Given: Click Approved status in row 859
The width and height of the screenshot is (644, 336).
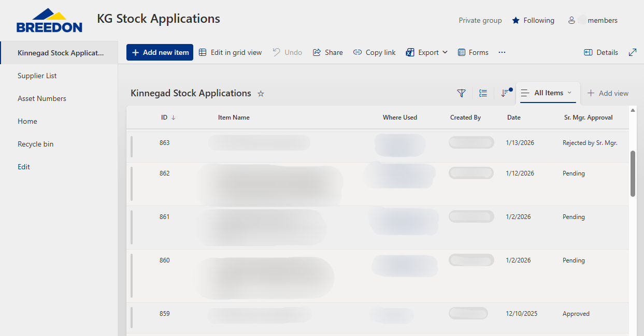Looking at the screenshot, I should [576, 314].
